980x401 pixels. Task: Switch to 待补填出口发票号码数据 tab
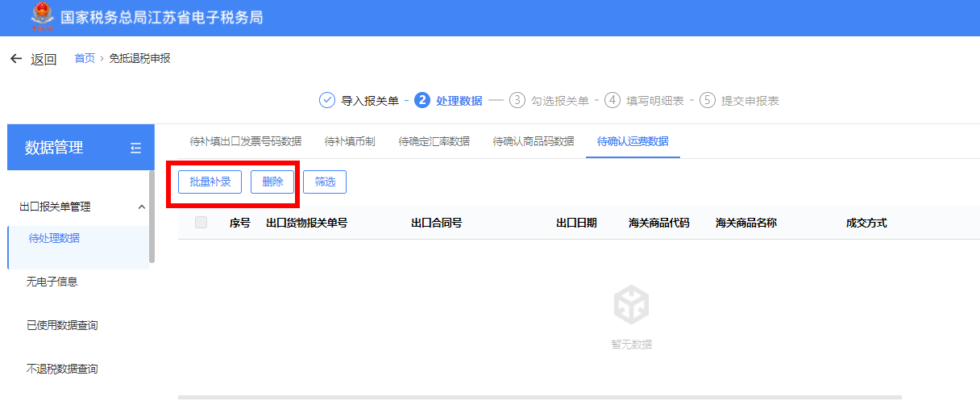[245, 141]
